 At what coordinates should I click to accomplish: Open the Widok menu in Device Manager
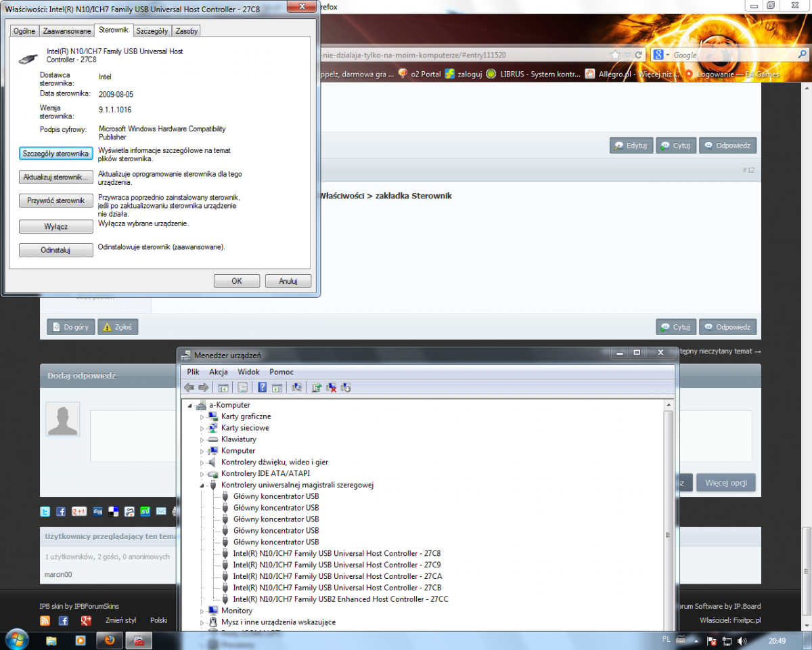(248, 372)
